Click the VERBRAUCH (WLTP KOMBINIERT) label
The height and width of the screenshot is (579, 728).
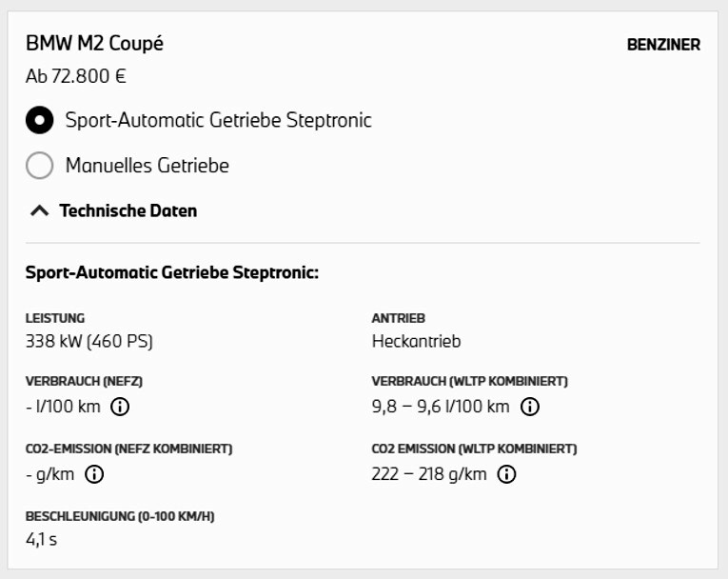(470, 381)
